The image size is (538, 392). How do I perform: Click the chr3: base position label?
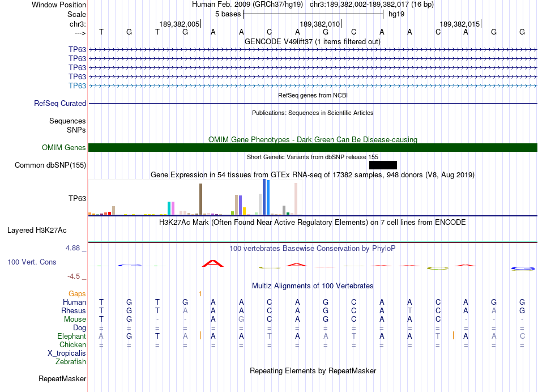click(78, 24)
